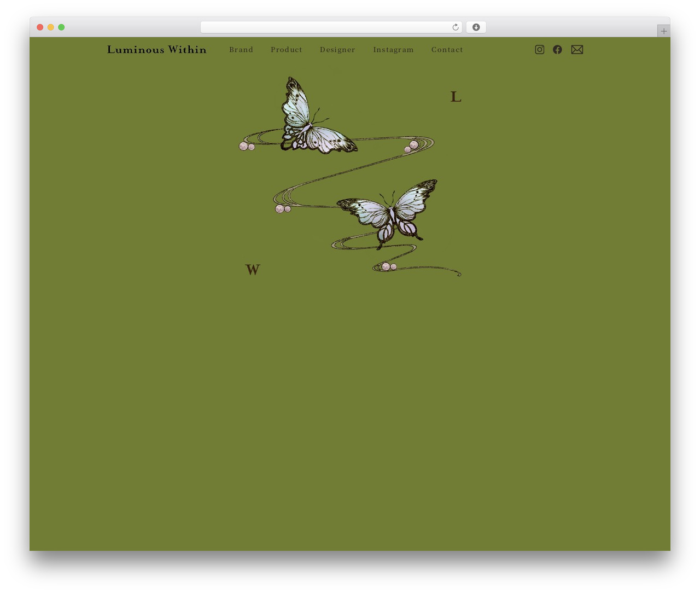The width and height of the screenshot is (700, 593).
Task: Click the email envelope icon
Action: point(577,50)
